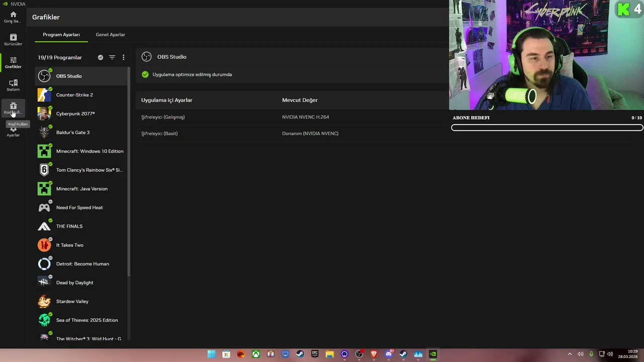The image size is (644, 362).
Task: Click the Uygulama optimize edilmiş durumda status
Action: (192, 74)
